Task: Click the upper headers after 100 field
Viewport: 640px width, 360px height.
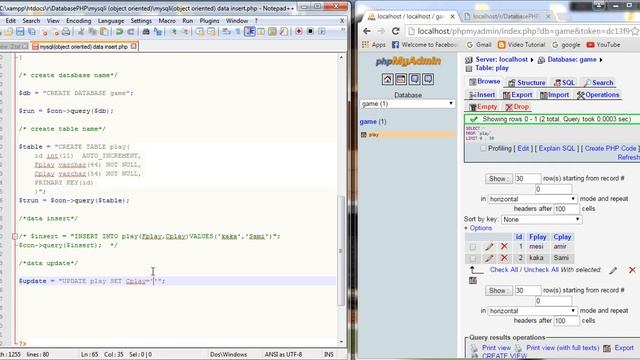Action: [x=566, y=209]
